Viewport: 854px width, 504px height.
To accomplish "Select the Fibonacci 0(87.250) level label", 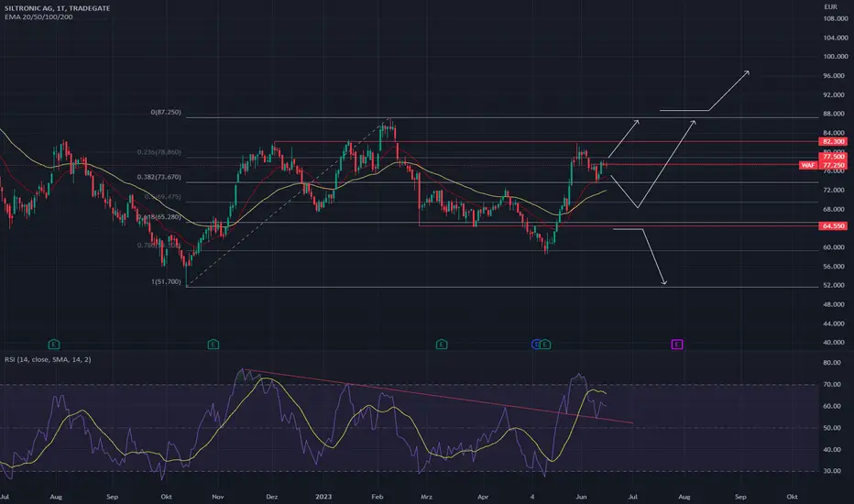I will tap(166, 112).
